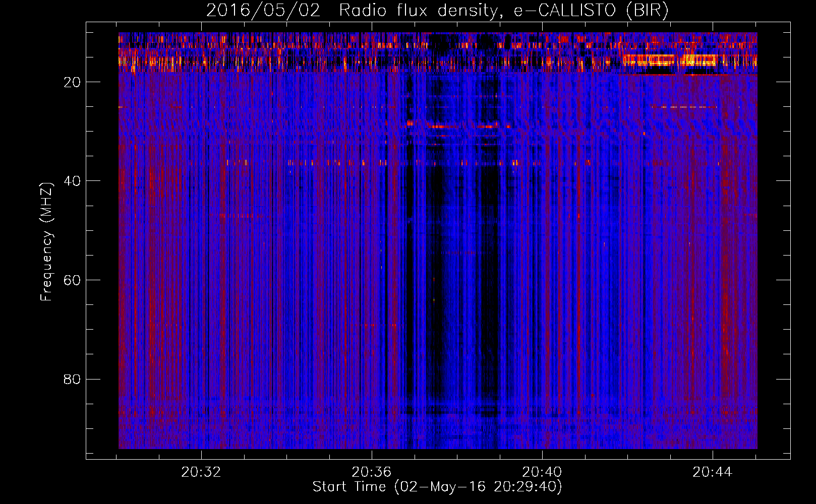Click the time tick label "20:40"

tap(542, 472)
